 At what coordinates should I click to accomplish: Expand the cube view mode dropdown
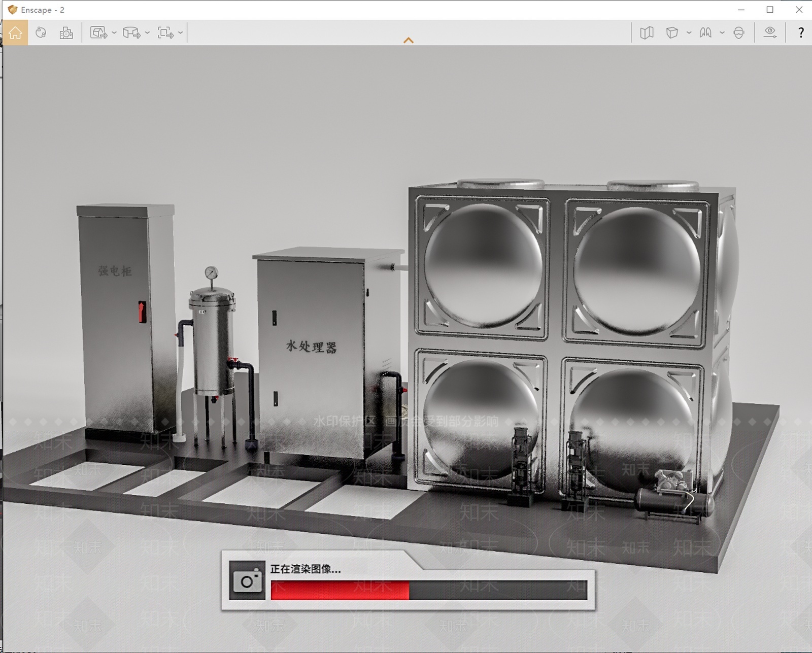point(689,33)
